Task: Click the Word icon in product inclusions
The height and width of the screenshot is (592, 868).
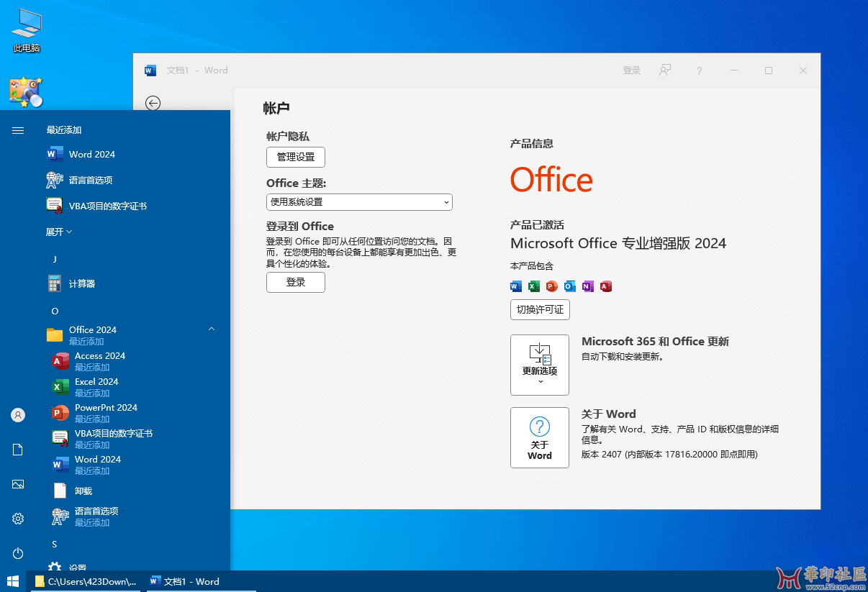Action: point(515,286)
